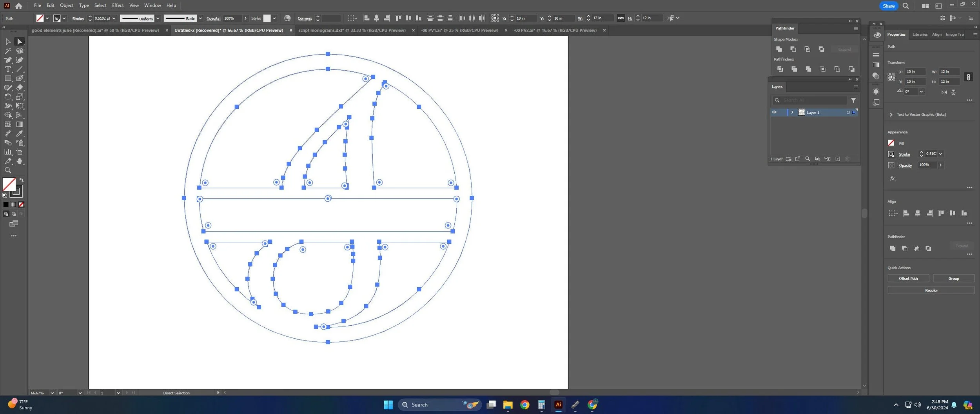The width and height of the screenshot is (980, 414).
Task: Select the Line Segment tool
Action: coord(20,69)
